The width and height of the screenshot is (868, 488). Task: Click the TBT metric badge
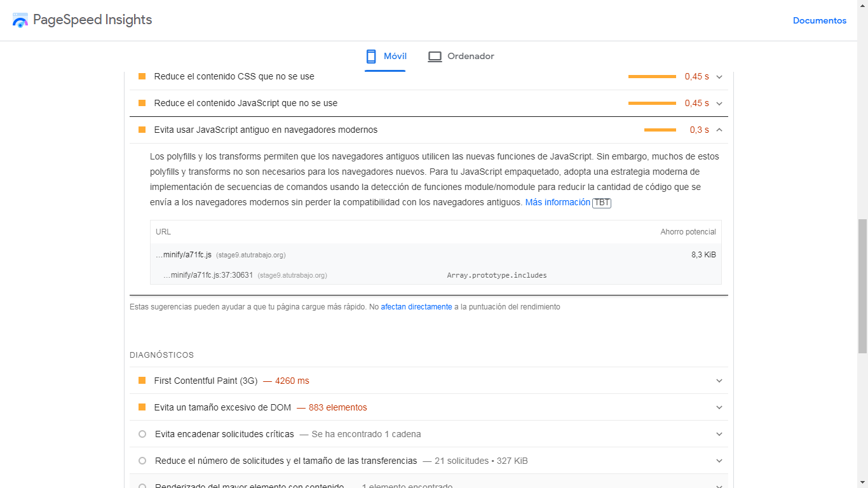pyautogui.click(x=602, y=203)
